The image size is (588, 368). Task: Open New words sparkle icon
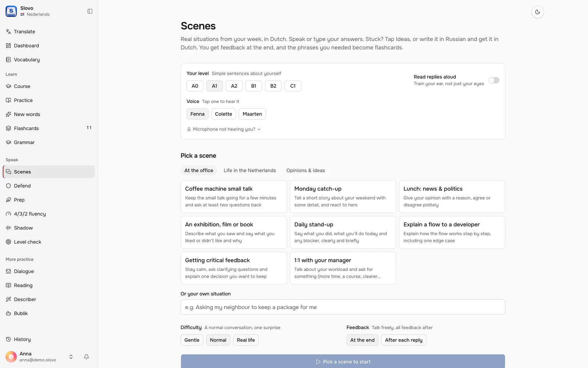tap(8, 114)
